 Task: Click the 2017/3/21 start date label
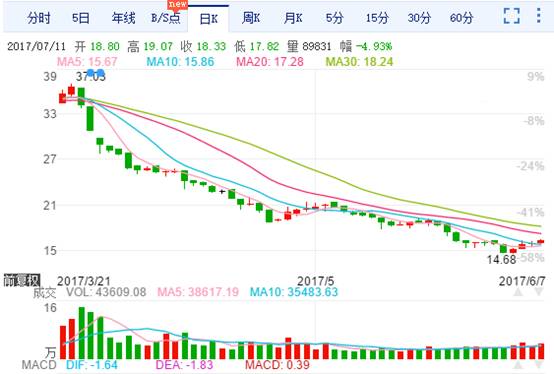(x=83, y=281)
